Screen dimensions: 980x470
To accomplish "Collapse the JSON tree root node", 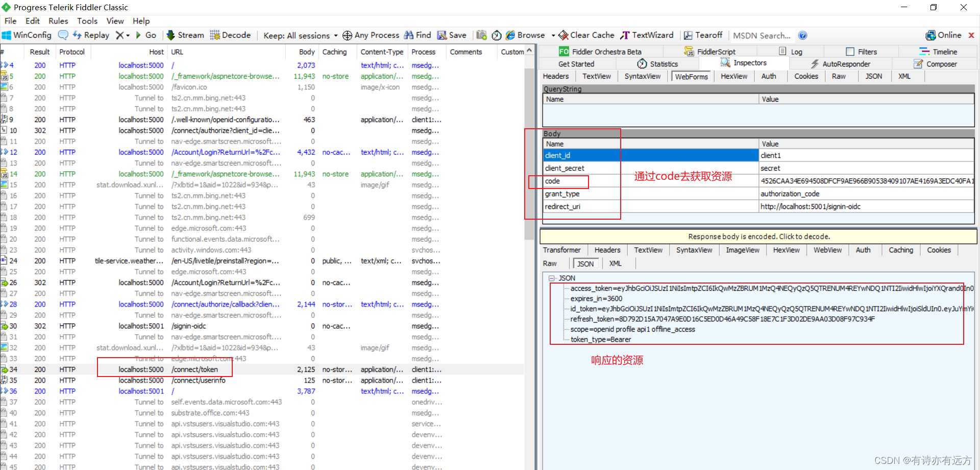I will (x=551, y=278).
